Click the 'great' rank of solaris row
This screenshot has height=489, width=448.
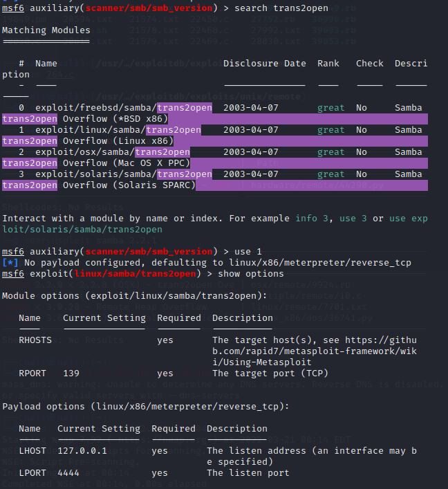[x=330, y=174]
